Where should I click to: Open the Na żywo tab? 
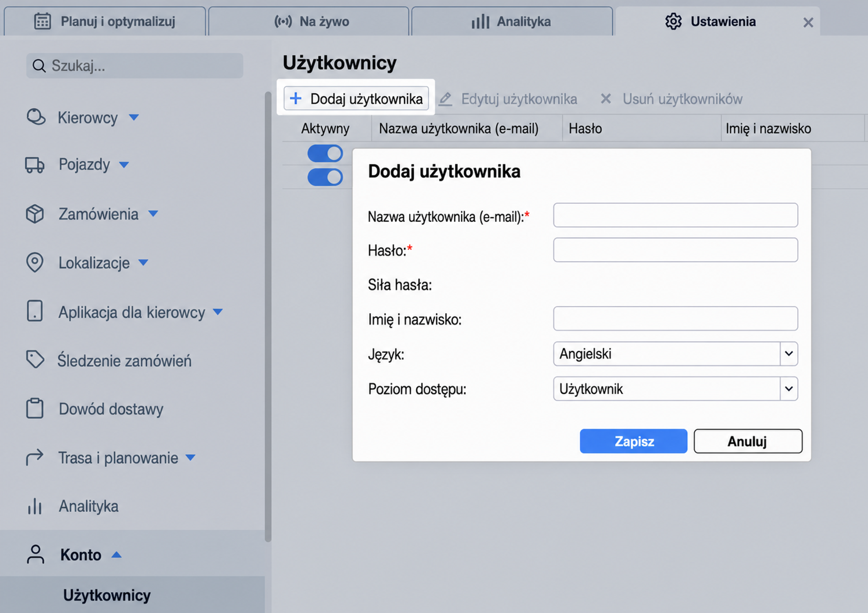[x=309, y=21]
